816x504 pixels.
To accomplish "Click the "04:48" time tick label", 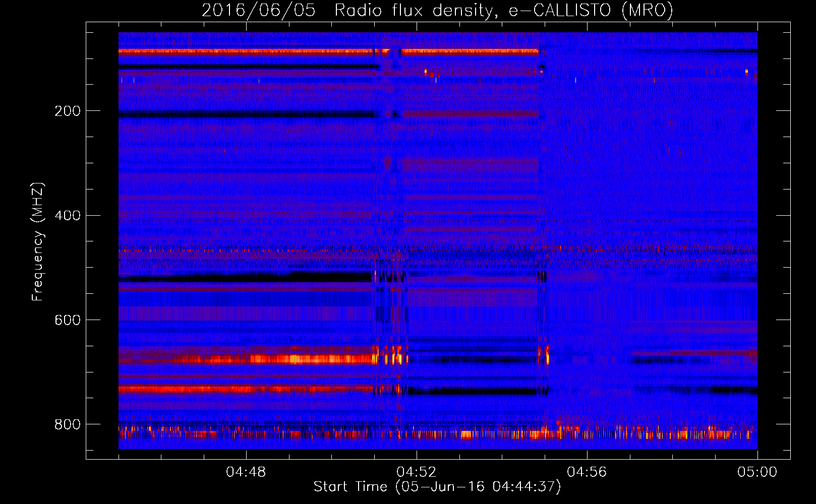I will 246,472.
